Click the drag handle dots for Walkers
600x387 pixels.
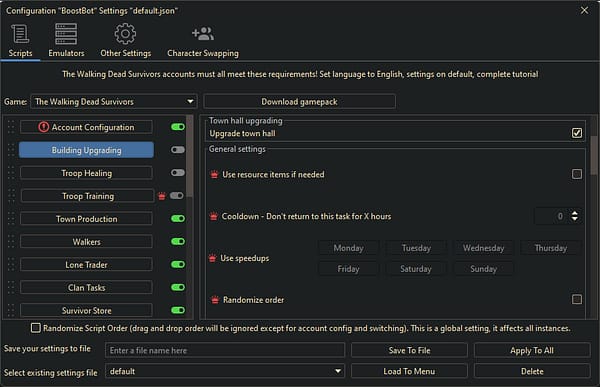click(x=11, y=242)
